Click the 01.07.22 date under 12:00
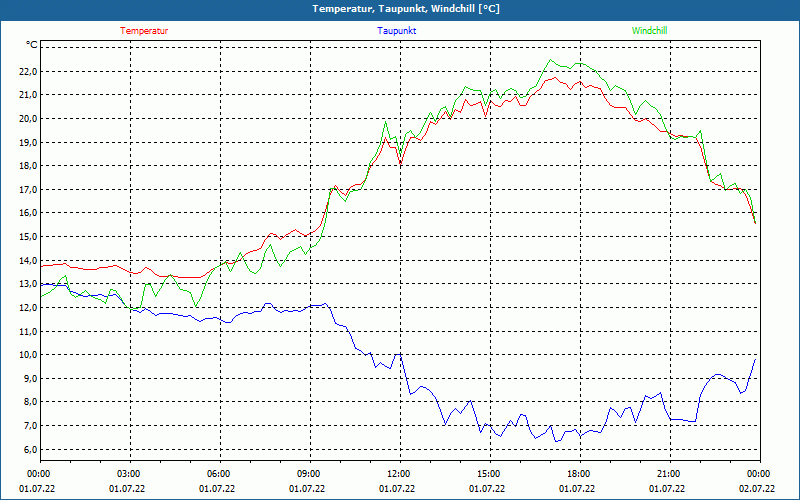 (396, 489)
